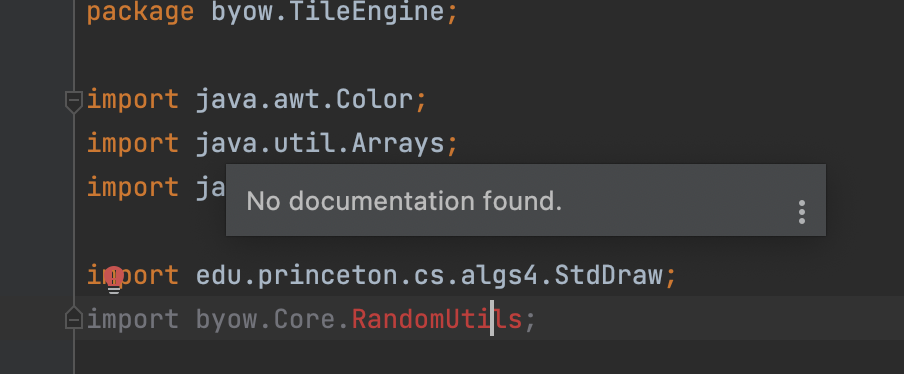
Task: Click TileEngine in the package statement
Action: [x=367, y=13]
